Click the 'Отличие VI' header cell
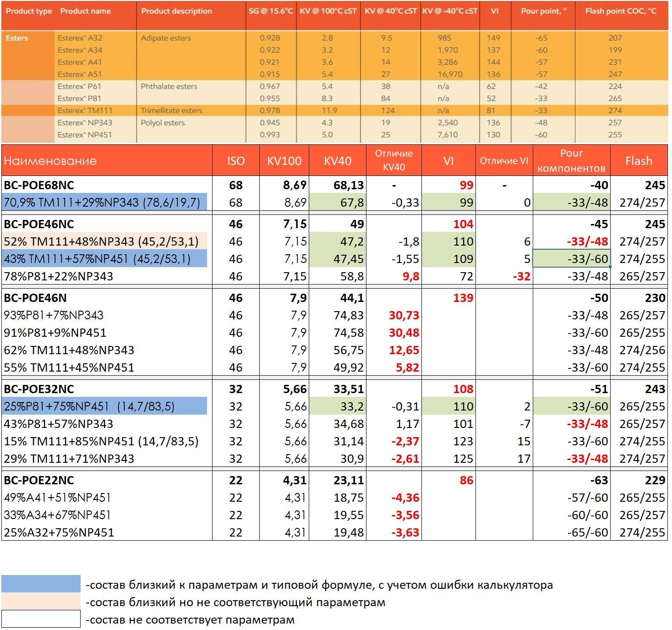Image resolution: width=672 pixels, height=630 pixels. tap(504, 161)
